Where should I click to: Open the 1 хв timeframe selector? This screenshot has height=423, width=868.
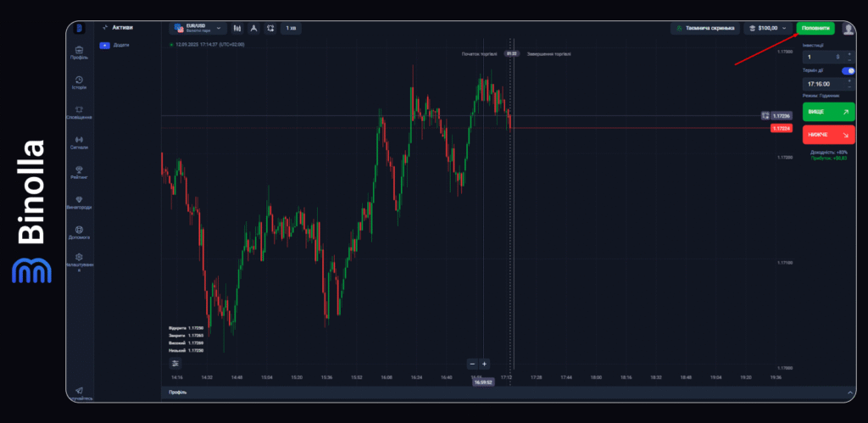click(x=291, y=28)
